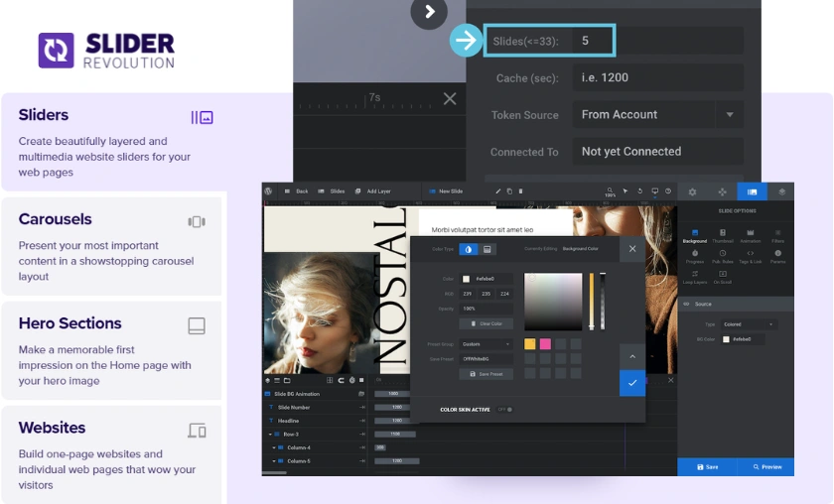Close the color picker dialog
This screenshot has height=504, width=834.
(632, 249)
